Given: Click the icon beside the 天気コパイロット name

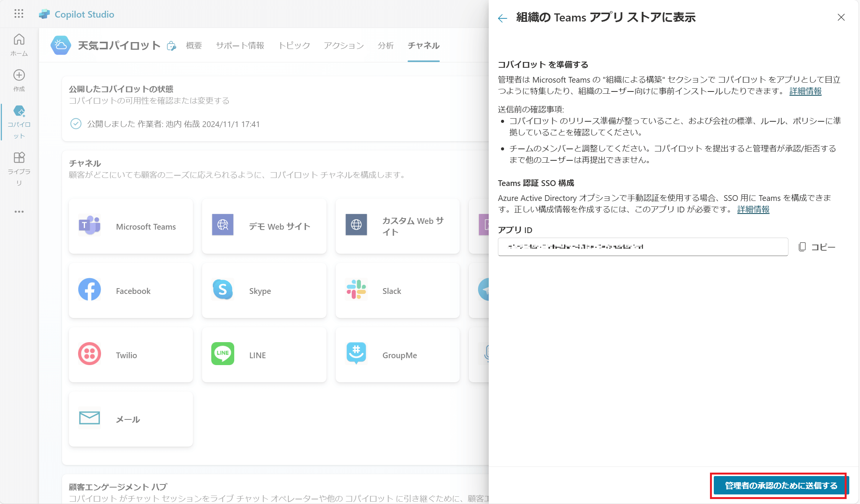Looking at the screenshot, I should (171, 46).
